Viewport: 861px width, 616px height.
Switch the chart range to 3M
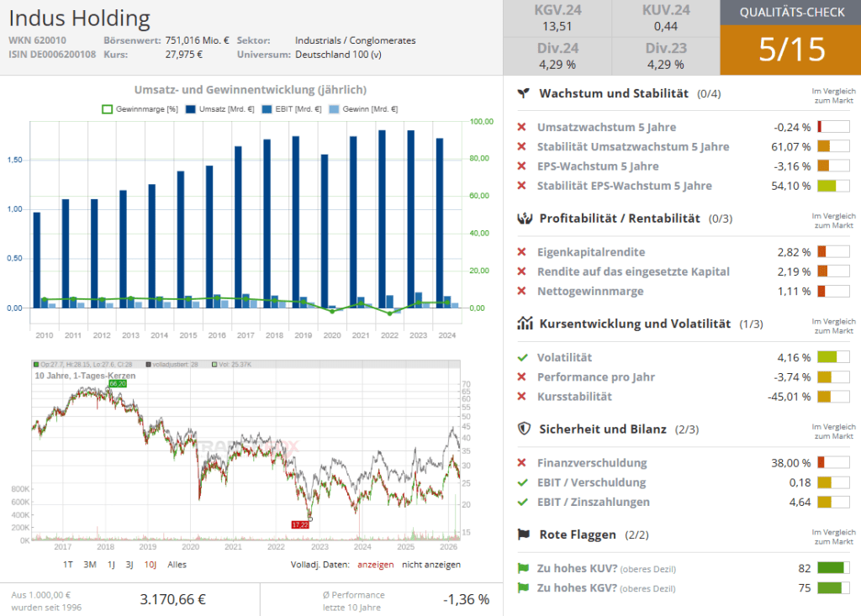(x=90, y=565)
